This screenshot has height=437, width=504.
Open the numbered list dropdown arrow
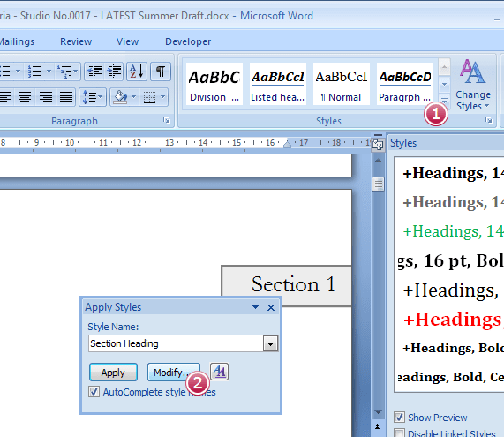pyautogui.click(x=49, y=71)
